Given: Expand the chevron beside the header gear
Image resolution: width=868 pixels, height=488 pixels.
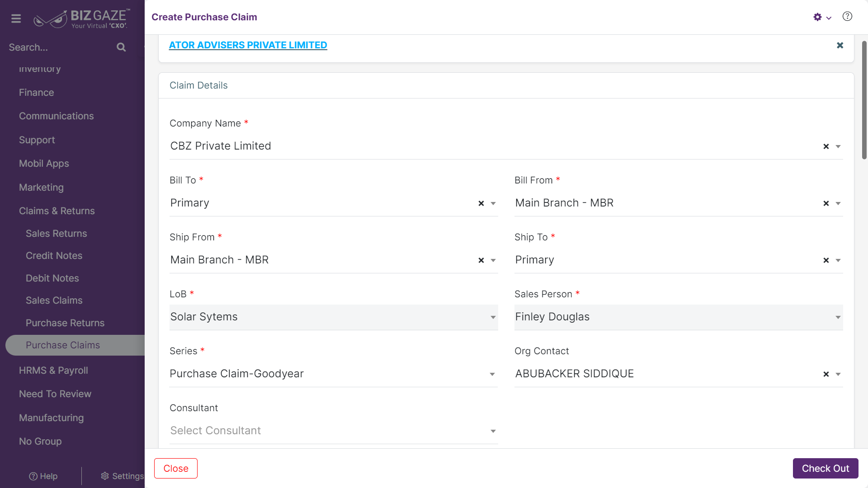Looking at the screenshot, I should pos(829,18).
